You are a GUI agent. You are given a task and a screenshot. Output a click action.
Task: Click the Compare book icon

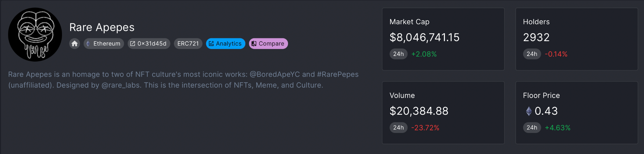point(254,44)
